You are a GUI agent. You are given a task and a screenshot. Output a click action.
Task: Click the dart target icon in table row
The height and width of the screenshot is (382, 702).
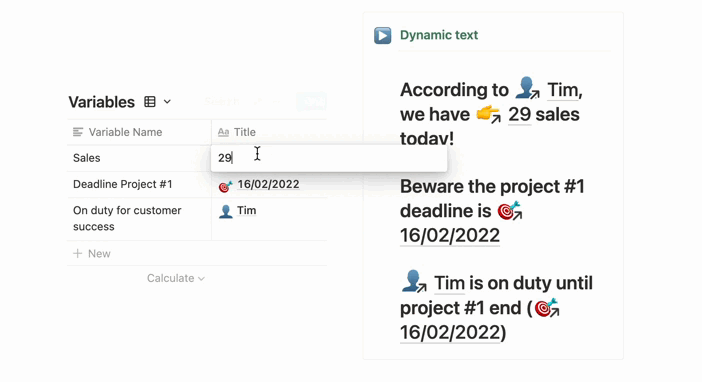[x=225, y=186]
